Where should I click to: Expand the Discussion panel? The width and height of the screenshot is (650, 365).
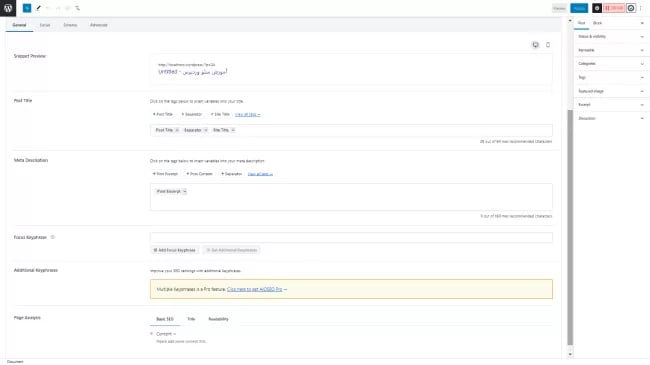[x=612, y=119]
